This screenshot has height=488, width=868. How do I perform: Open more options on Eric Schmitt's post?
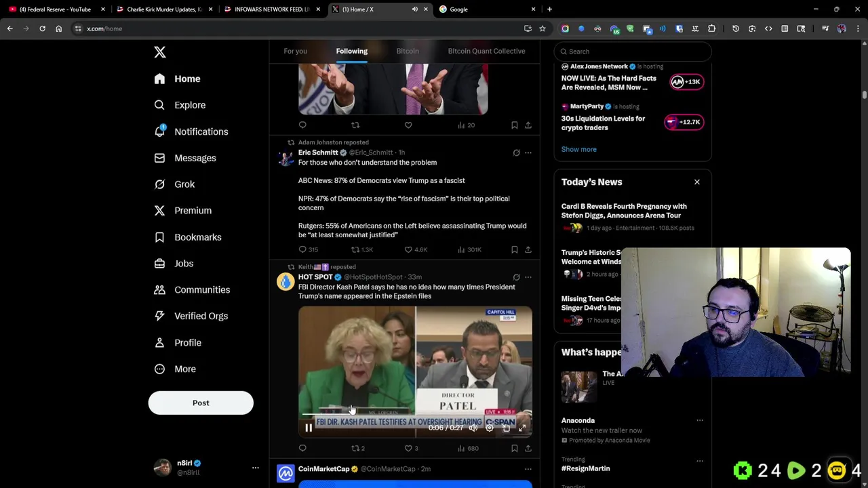point(528,152)
